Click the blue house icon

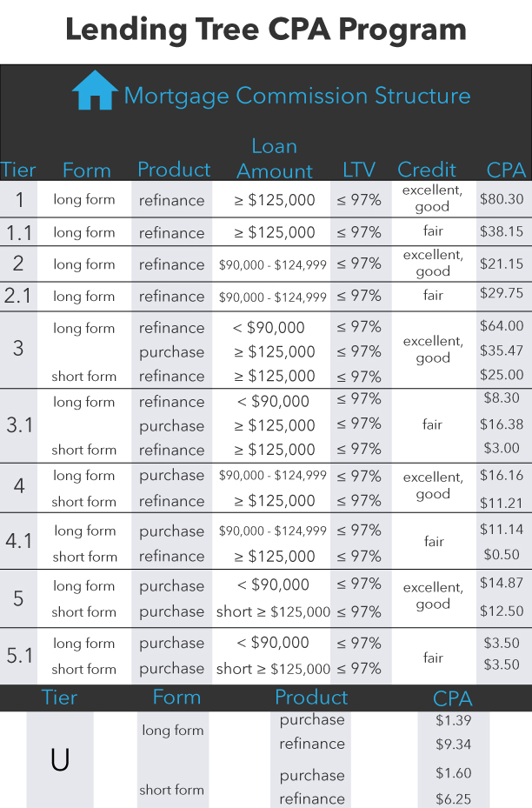95,90
